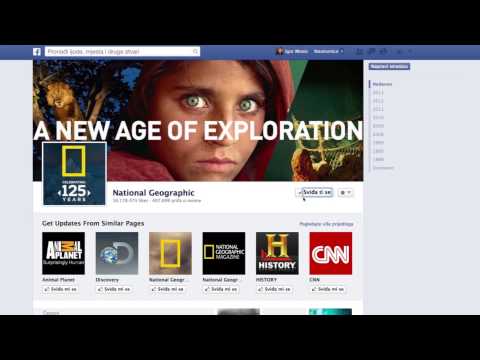Open the profile avatar in top bar
The image size is (480, 360).
[x=280, y=51]
